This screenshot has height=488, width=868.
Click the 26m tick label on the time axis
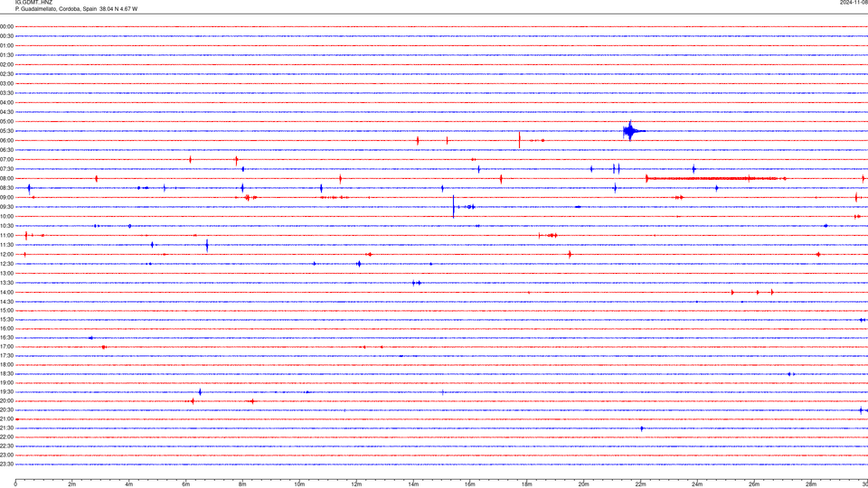tap(754, 484)
